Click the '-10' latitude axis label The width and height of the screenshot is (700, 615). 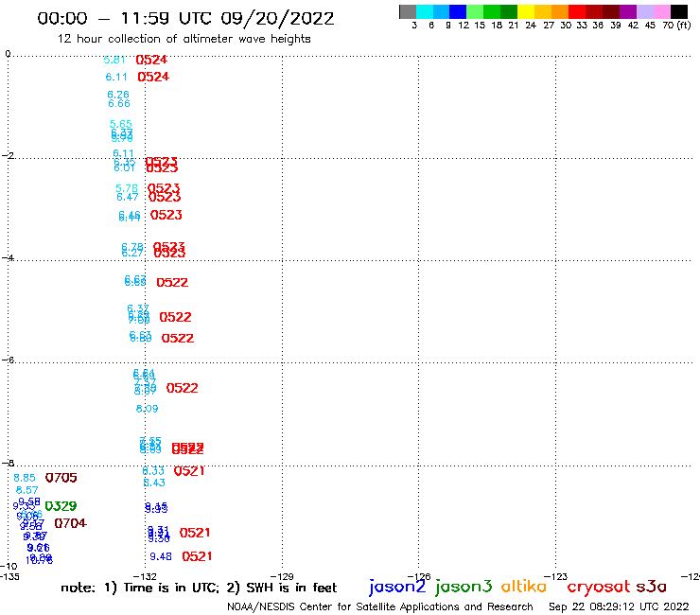(9, 567)
